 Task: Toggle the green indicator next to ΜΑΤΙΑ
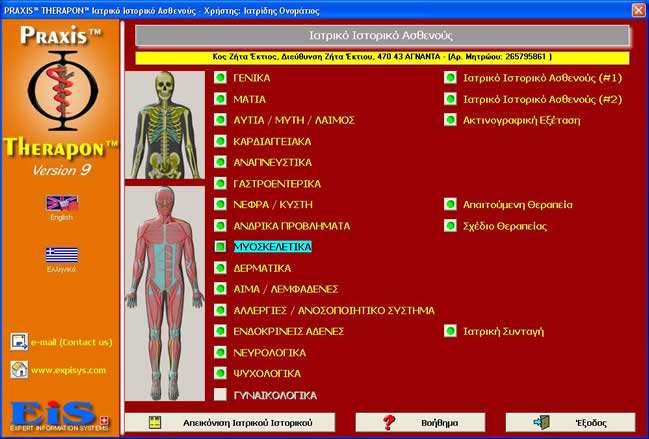222,99
